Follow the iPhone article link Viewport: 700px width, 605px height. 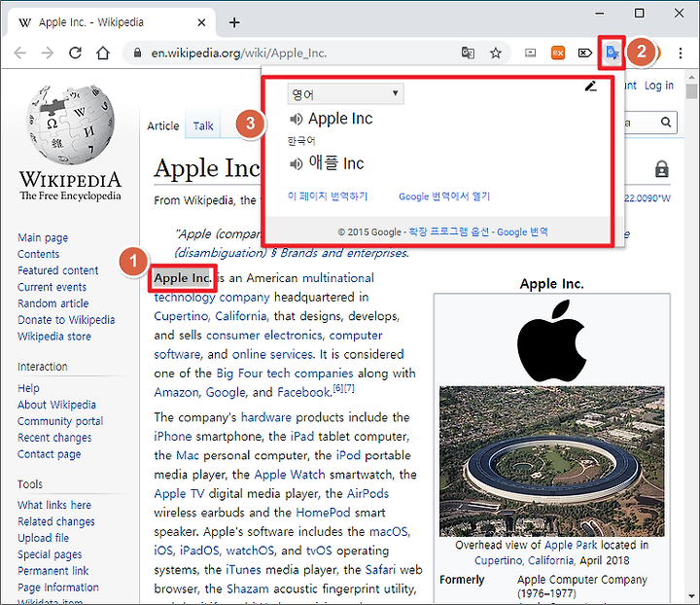click(173, 436)
